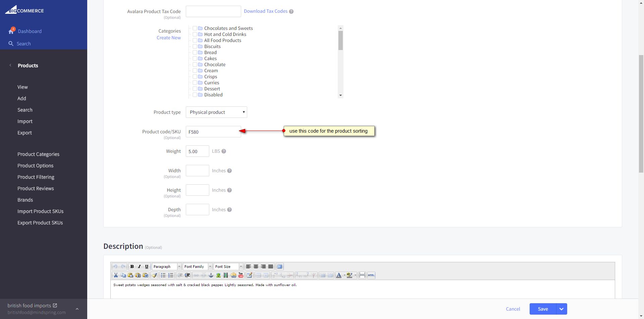
Task: Open HTML source editor
Action: (x=371, y=275)
